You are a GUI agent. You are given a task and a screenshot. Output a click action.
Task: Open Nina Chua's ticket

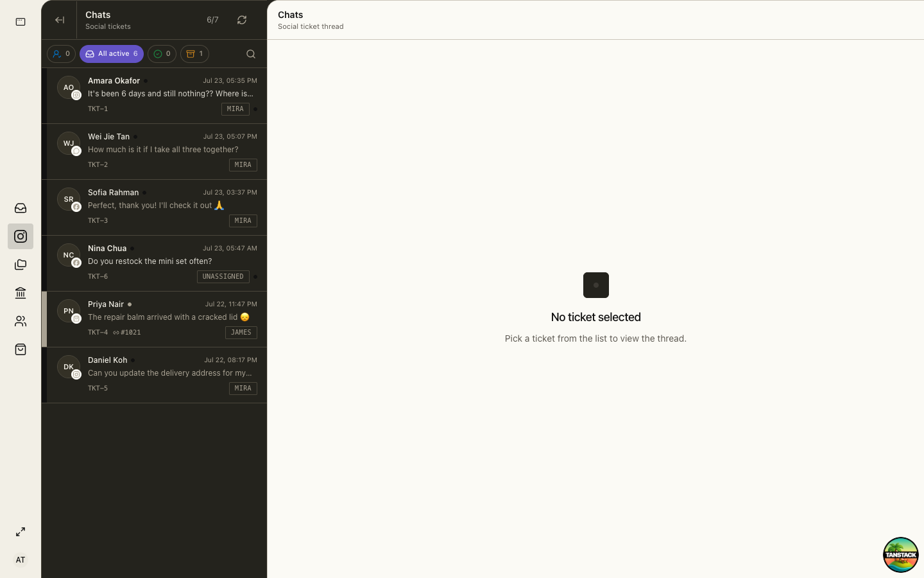point(154,263)
